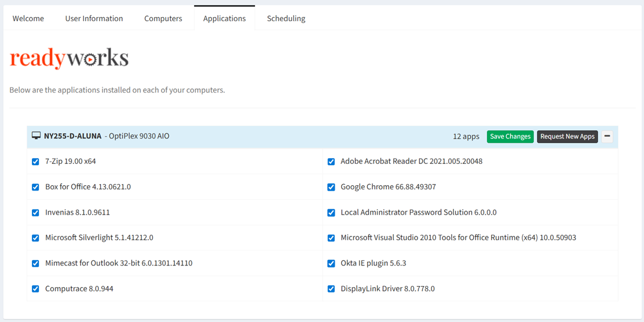Click Microsoft Visual Studio 2010 Tools label
The width and height of the screenshot is (644, 322).
coord(459,238)
